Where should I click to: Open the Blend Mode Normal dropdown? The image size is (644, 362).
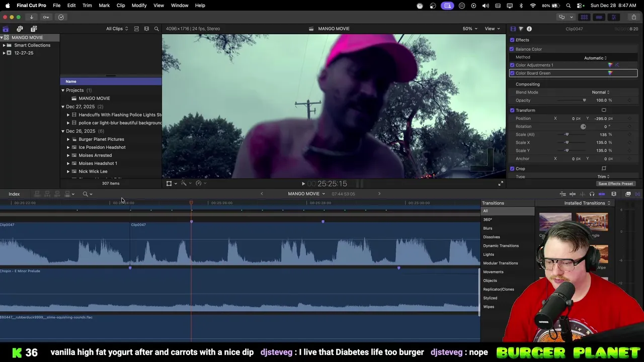pos(600,92)
